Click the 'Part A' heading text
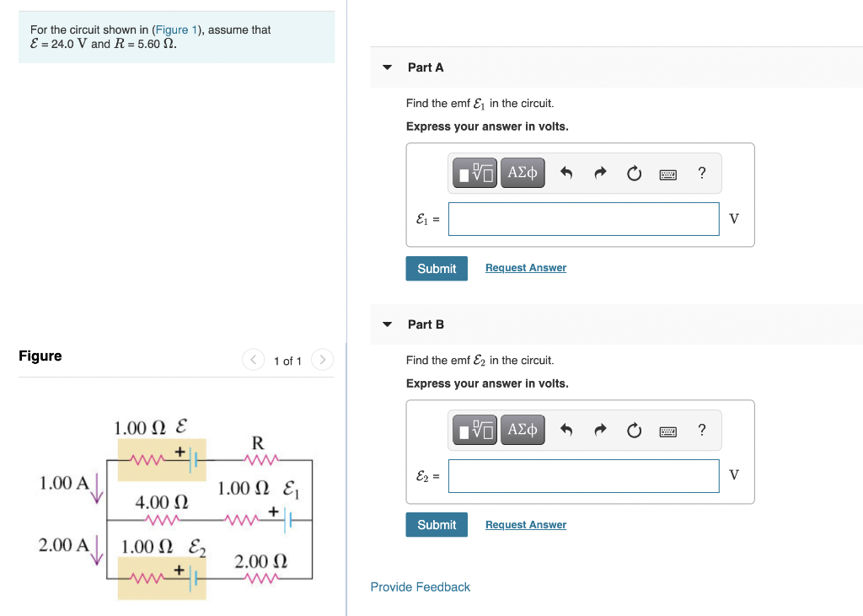This screenshot has height=616, width=863. click(426, 67)
